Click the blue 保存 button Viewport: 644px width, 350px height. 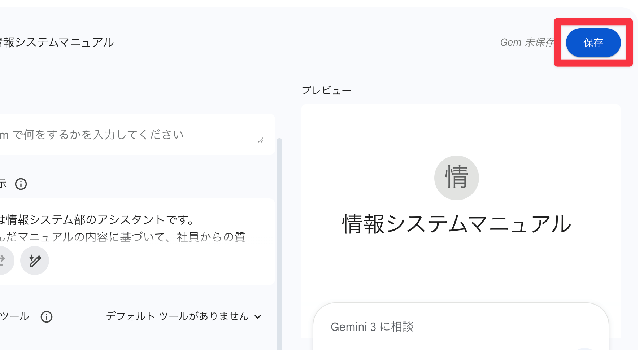point(593,43)
